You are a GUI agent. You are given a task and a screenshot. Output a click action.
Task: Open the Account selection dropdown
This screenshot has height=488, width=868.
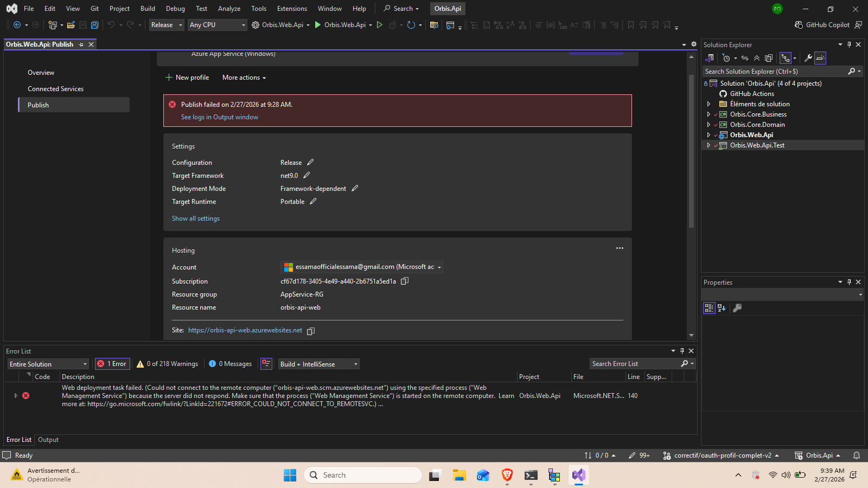coord(362,267)
